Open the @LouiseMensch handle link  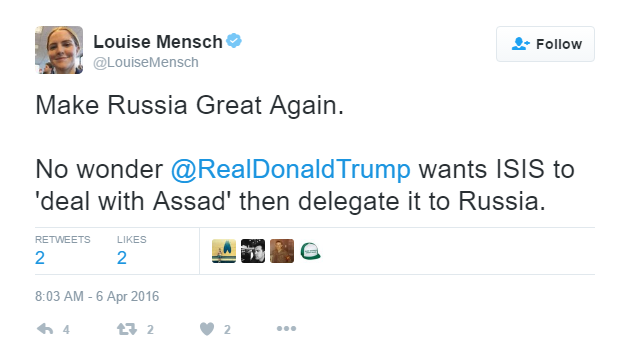(146, 62)
